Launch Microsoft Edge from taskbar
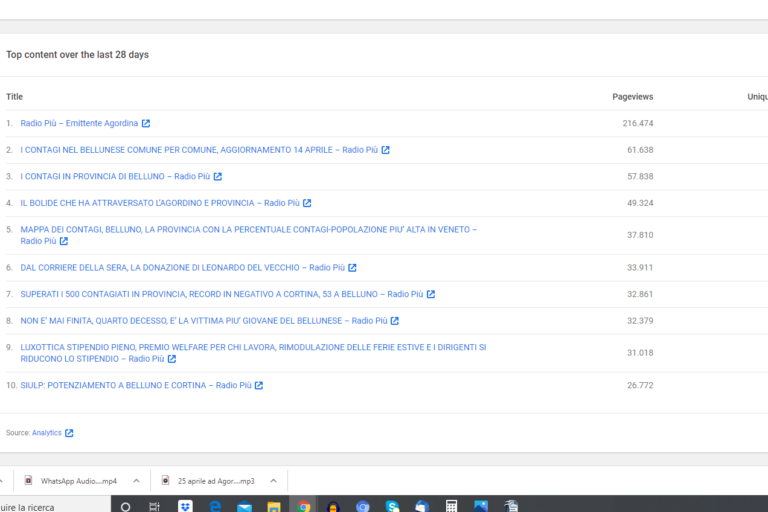 (215, 506)
